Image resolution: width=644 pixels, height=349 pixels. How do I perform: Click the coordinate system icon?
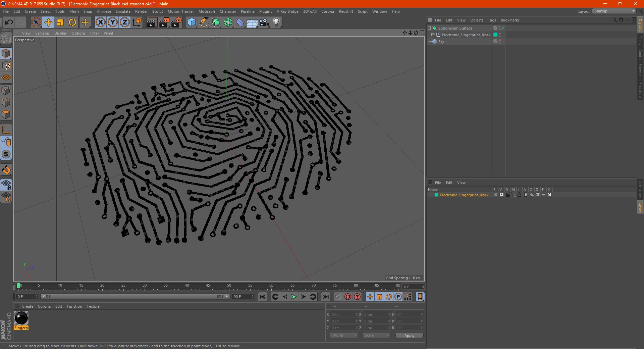(137, 22)
